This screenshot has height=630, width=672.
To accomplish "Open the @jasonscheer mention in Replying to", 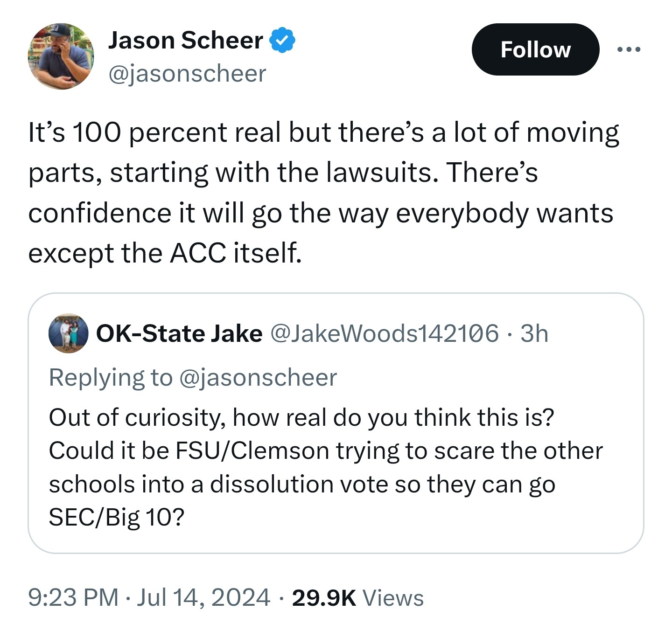I will 258,378.
